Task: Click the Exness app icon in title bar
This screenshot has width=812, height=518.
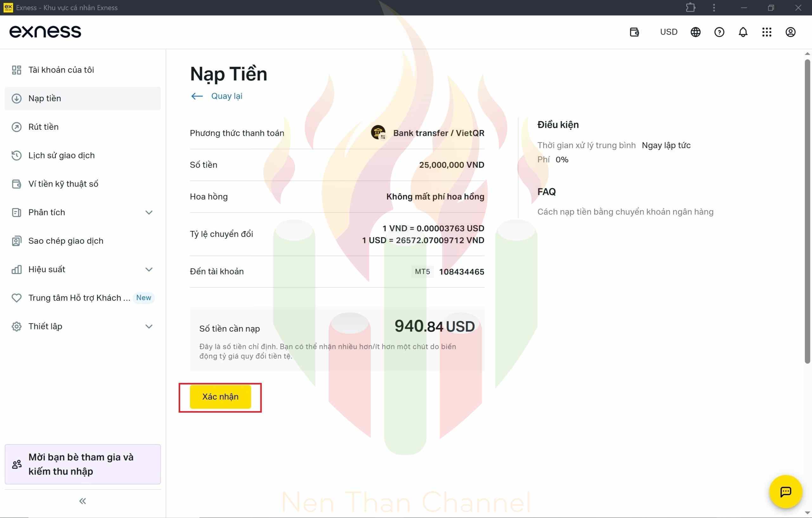Action: (8, 7)
